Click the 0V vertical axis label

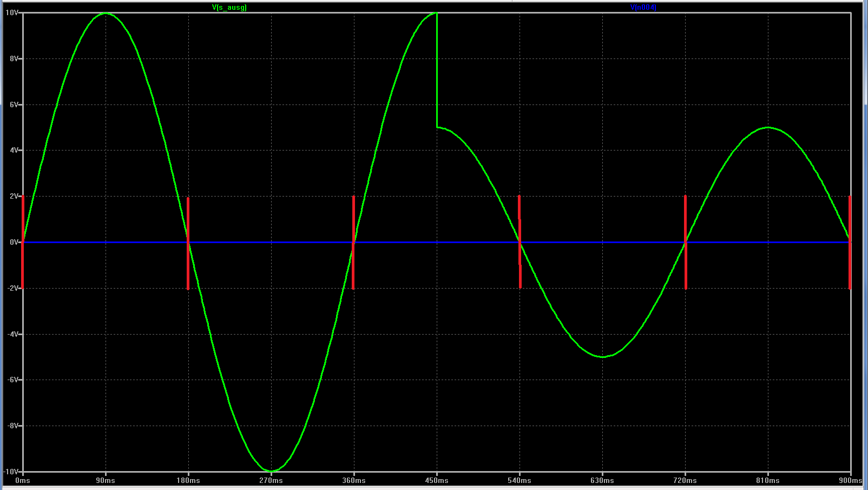pyautogui.click(x=14, y=242)
